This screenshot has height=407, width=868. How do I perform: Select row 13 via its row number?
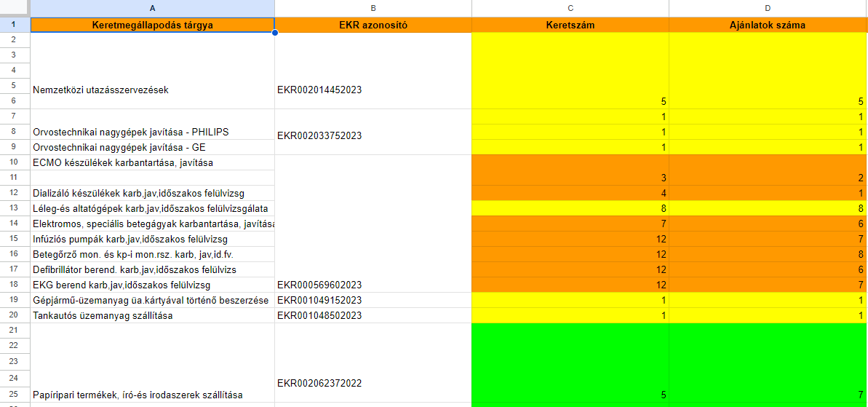(15, 208)
